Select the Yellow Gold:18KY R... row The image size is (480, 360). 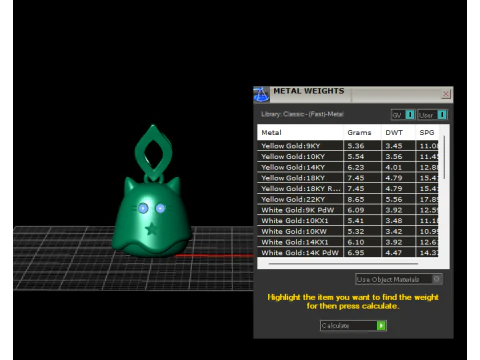pos(348,188)
